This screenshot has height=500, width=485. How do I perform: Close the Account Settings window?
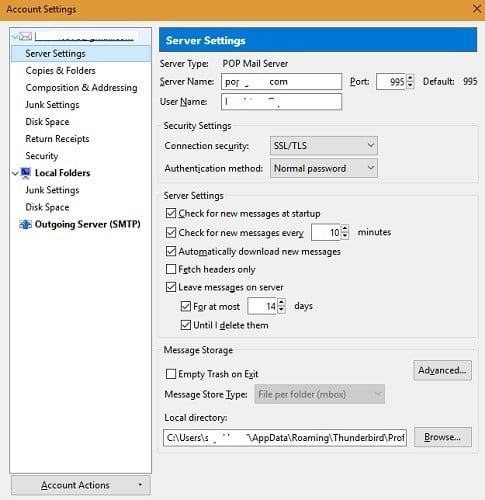[x=477, y=9]
